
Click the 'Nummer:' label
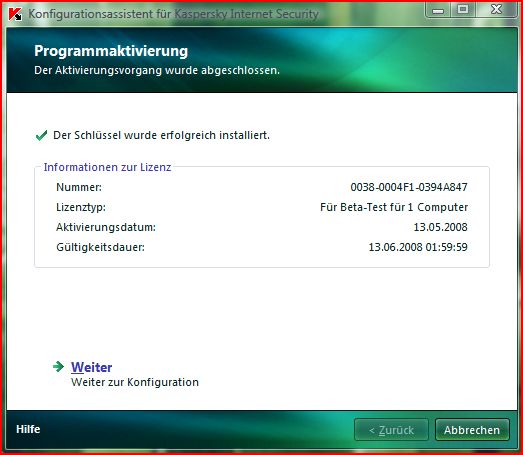coord(79,187)
